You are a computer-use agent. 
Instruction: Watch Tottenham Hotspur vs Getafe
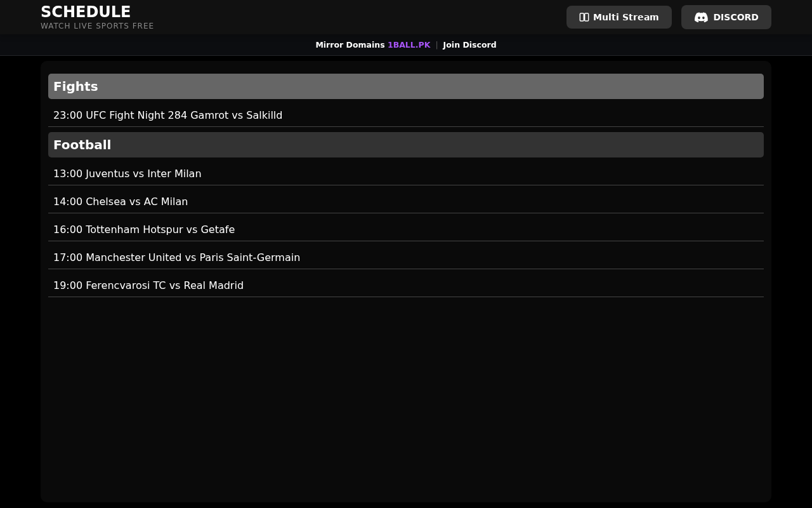tap(406, 230)
